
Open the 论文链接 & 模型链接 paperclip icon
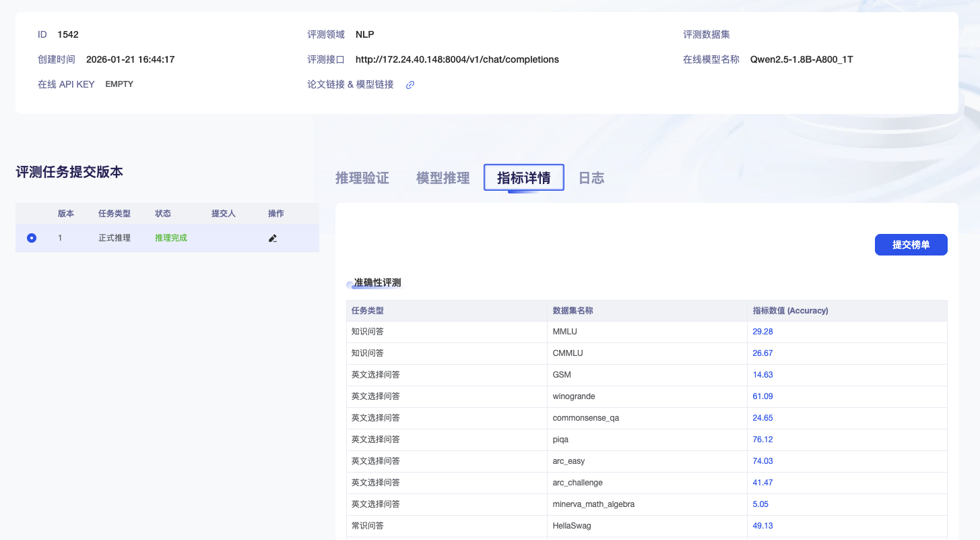(410, 85)
